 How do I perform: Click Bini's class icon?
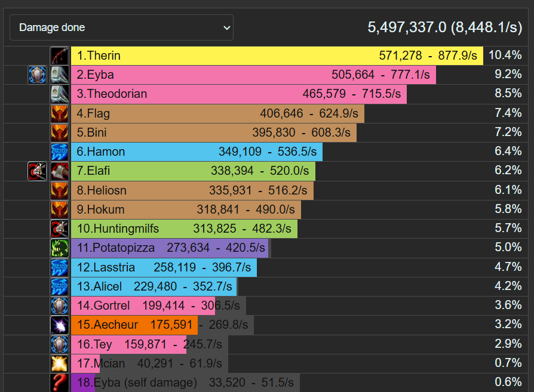[60, 132]
